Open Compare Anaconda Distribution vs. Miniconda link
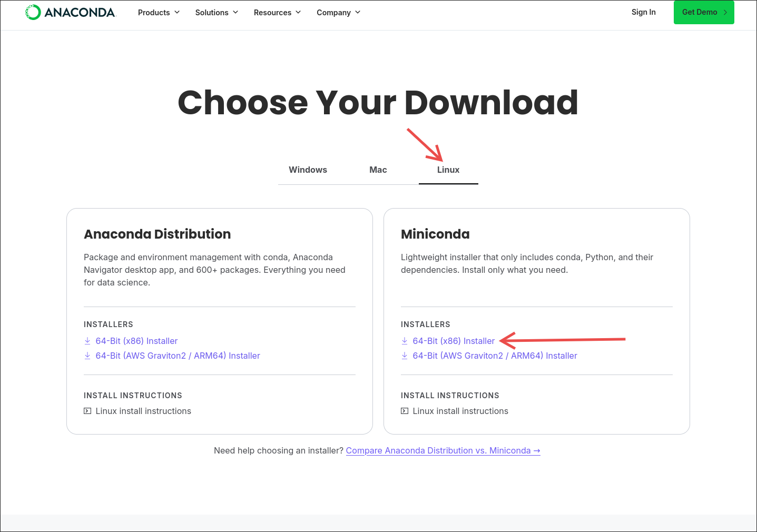 click(443, 450)
